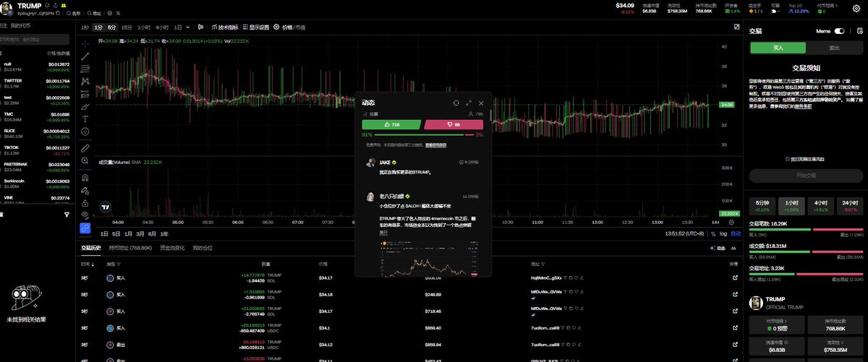Click the 成交额 buy/sell ratio bar
Screen dimensions: 868x362
tap(806, 251)
